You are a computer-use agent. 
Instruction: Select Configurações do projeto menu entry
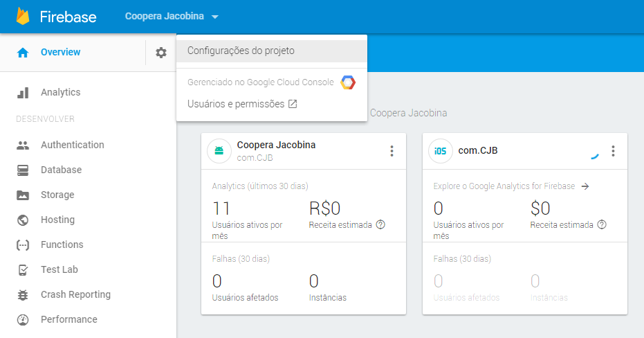coord(241,51)
